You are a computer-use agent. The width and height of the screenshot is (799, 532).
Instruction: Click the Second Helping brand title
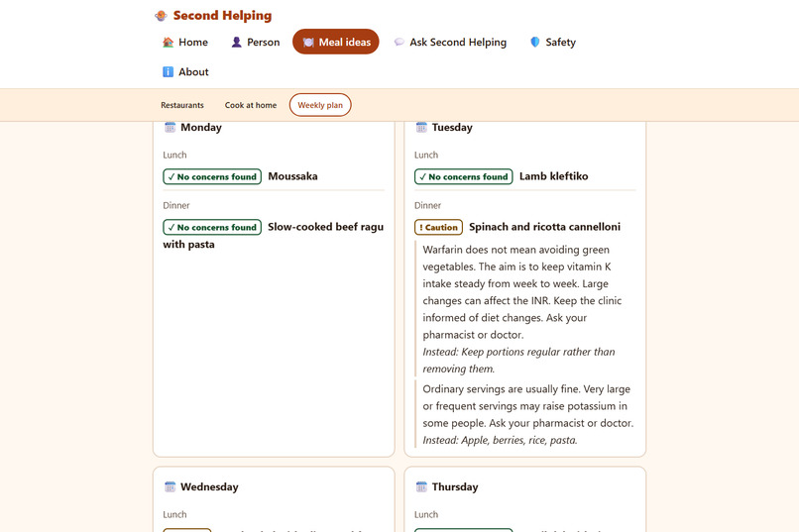[x=223, y=16]
